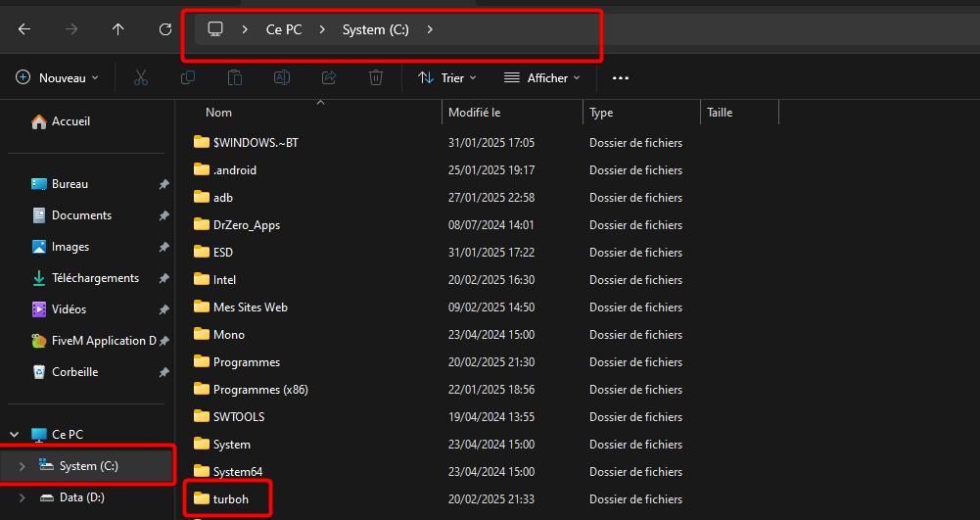
Task: Open Vidéos in quick access
Action: click(x=59, y=309)
